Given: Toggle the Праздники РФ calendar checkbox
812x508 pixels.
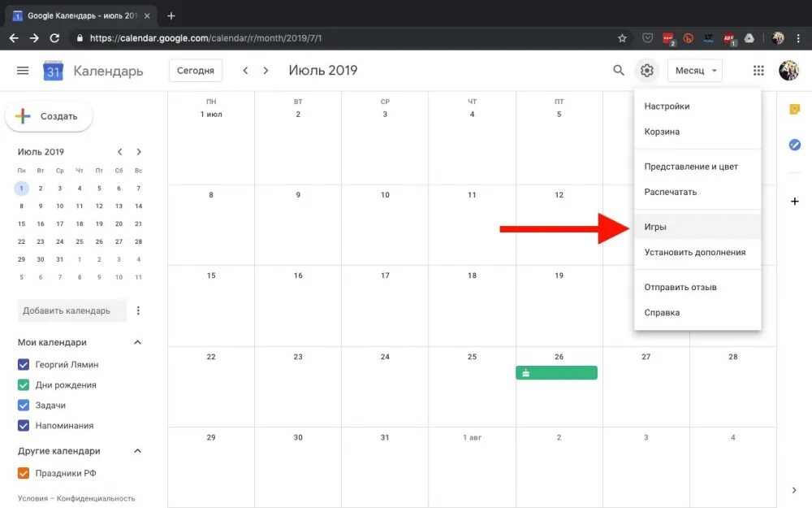Looking at the screenshot, I should (x=24, y=473).
